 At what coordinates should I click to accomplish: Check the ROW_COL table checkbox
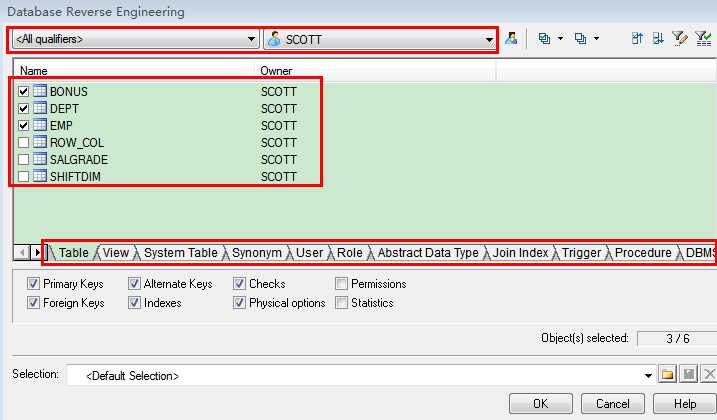tap(23, 142)
